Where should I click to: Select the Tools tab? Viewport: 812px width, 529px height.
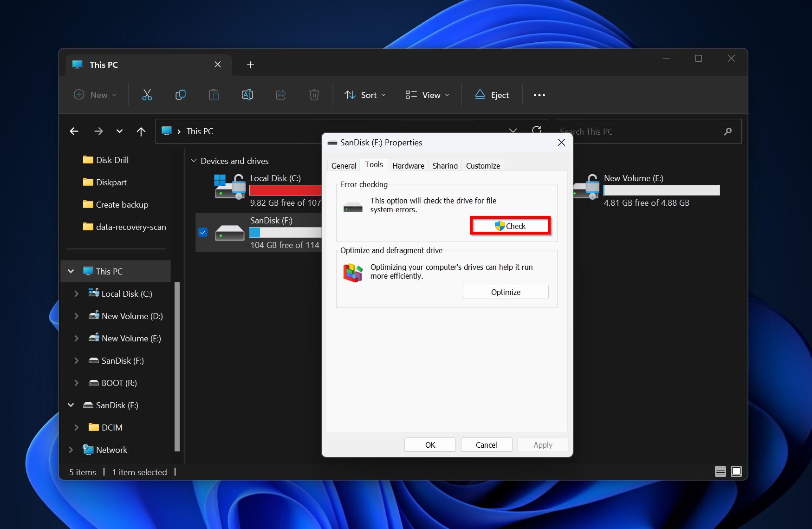[374, 164]
